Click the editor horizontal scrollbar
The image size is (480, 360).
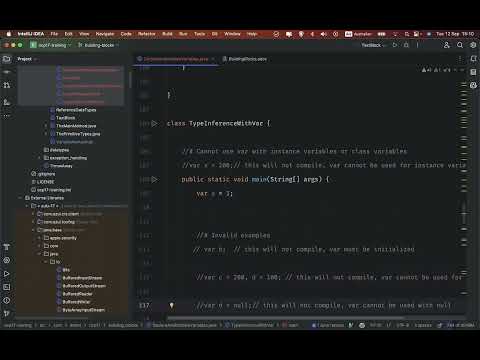point(287,318)
